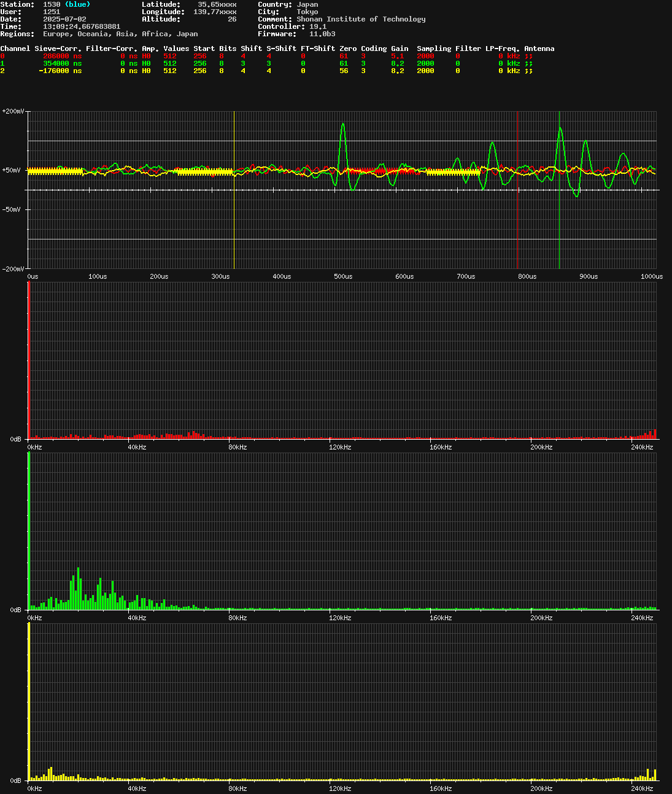Select the longitude value 139.77xxxx
The width and height of the screenshot is (672, 794).
(x=215, y=12)
